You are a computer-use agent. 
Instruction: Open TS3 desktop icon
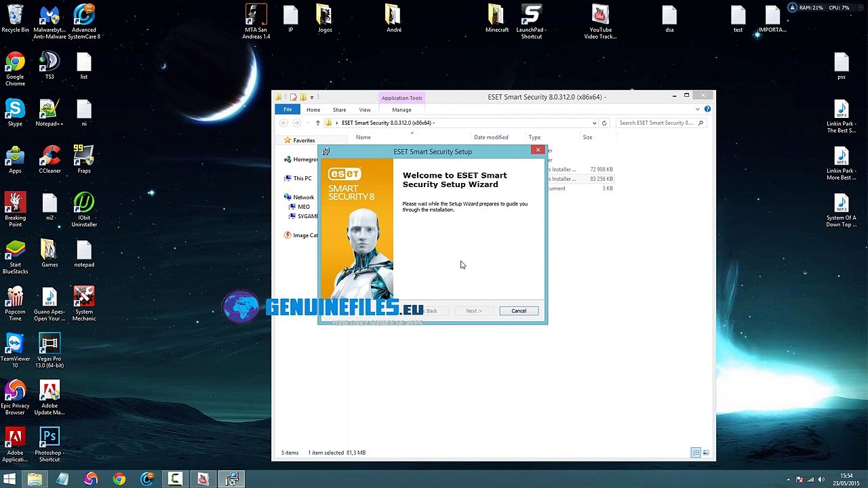[49, 66]
